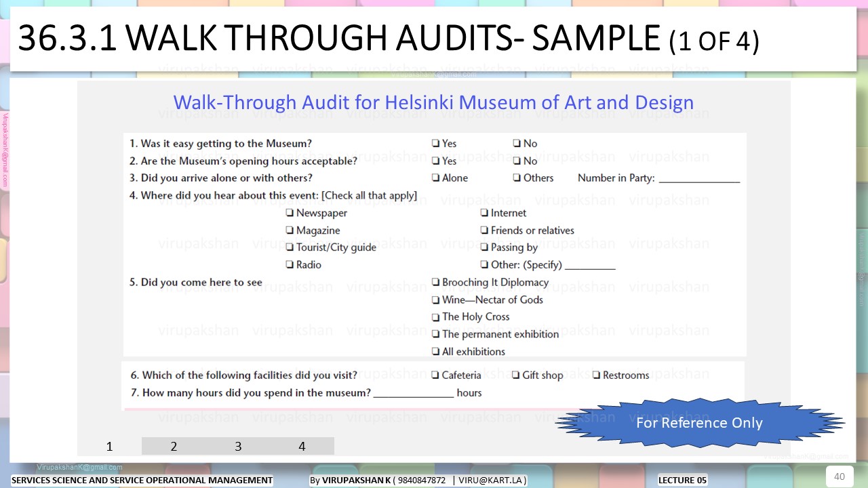Click the VIRU@KART.LA email in footer
Screen dimensions: 868x488
pyautogui.click(x=490, y=481)
